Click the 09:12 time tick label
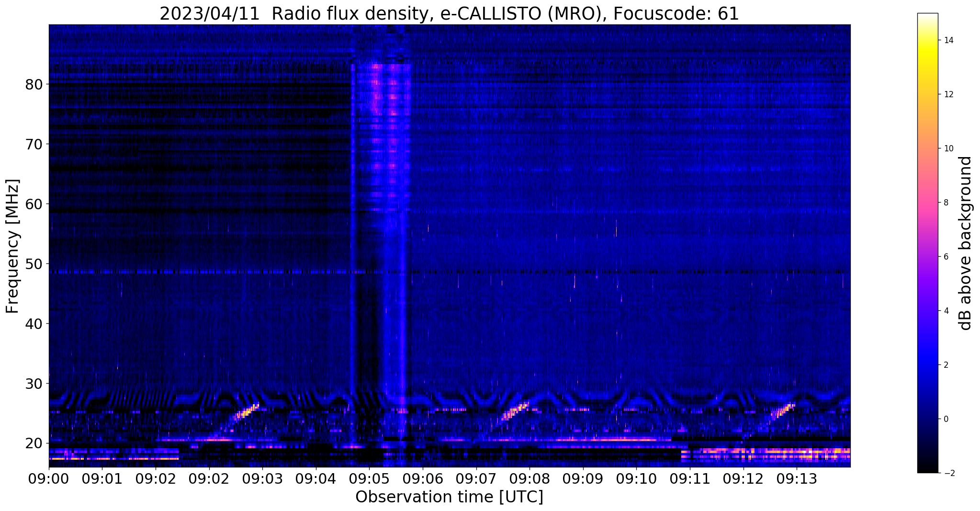 coord(743,478)
